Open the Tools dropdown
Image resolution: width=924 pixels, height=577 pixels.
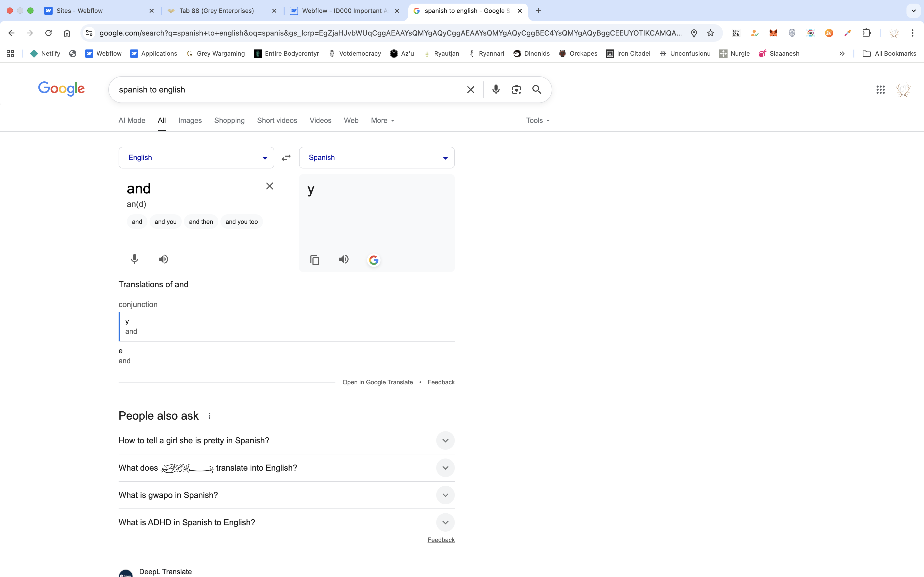[x=538, y=121]
